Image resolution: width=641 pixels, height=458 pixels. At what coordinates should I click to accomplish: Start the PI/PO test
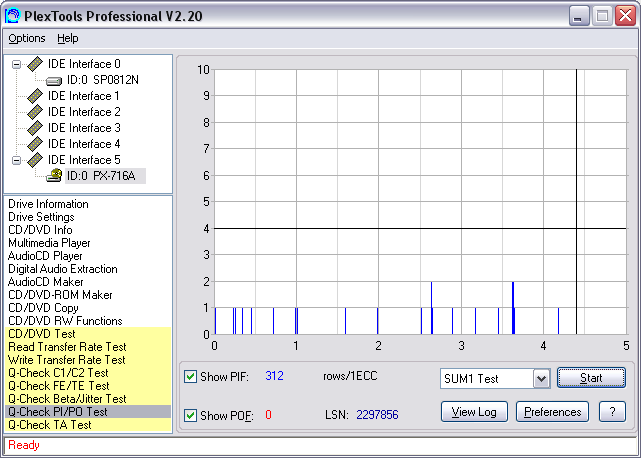coord(591,378)
